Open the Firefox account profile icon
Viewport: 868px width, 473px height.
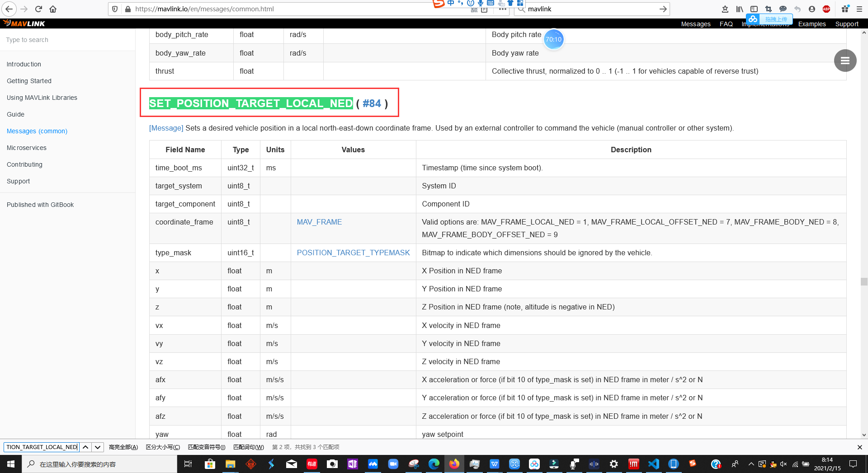pyautogui.click(x=812, y=9)
